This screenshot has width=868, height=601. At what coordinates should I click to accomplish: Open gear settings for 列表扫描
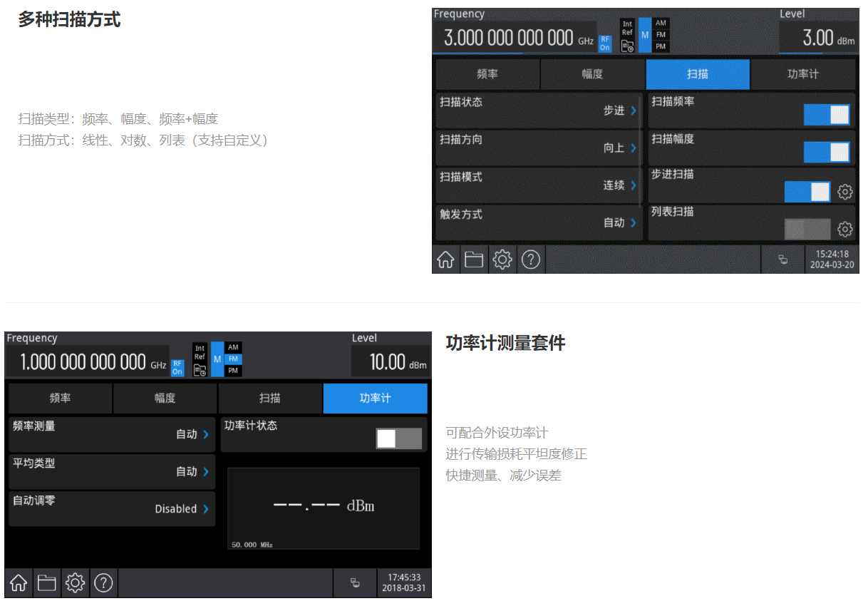[x=845, y=229]
